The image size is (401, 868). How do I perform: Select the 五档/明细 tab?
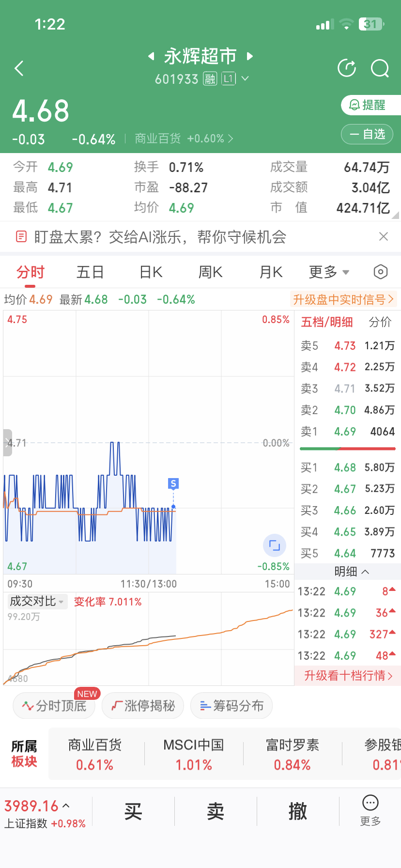coord(327,322)
